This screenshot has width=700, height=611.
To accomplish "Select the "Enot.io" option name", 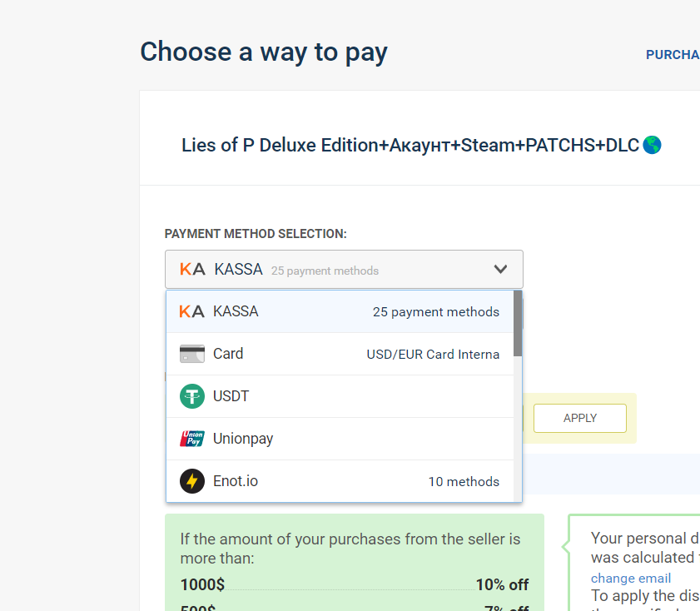I will click(236, 481).
